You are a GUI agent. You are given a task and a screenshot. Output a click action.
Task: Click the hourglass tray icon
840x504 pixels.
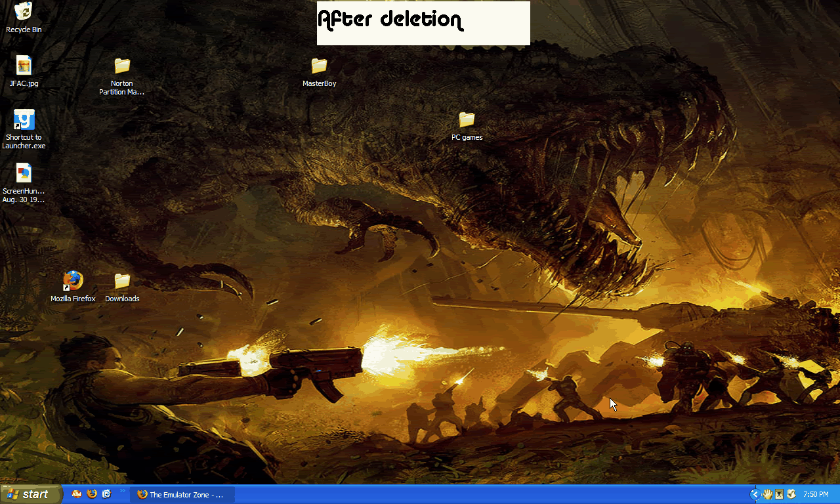point(779,494)
